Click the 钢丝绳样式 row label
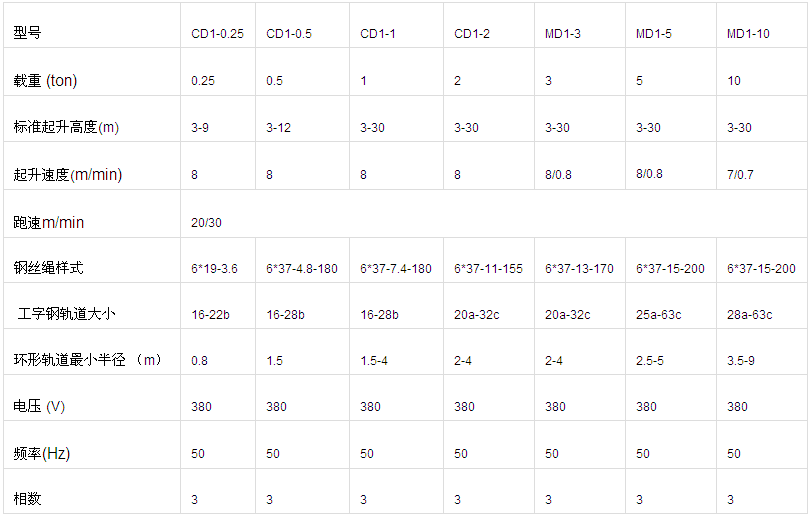811x517 pixels. 48,268
